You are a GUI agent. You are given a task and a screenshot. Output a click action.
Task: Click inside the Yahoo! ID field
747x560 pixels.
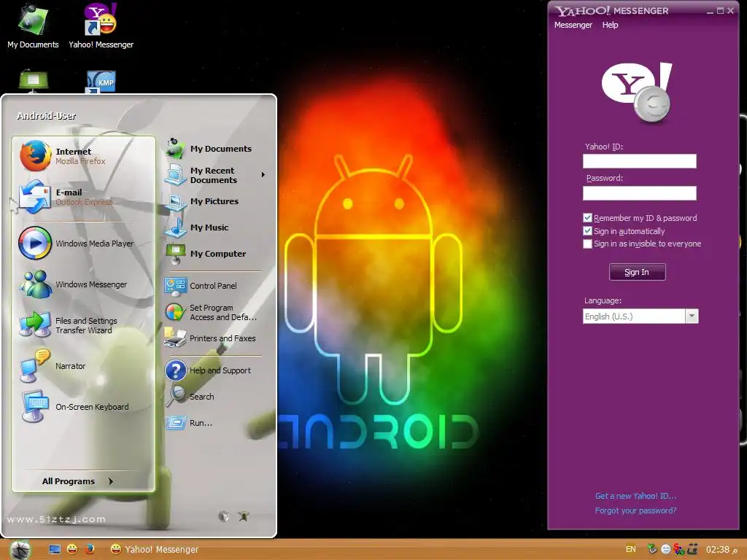(639, 161)
